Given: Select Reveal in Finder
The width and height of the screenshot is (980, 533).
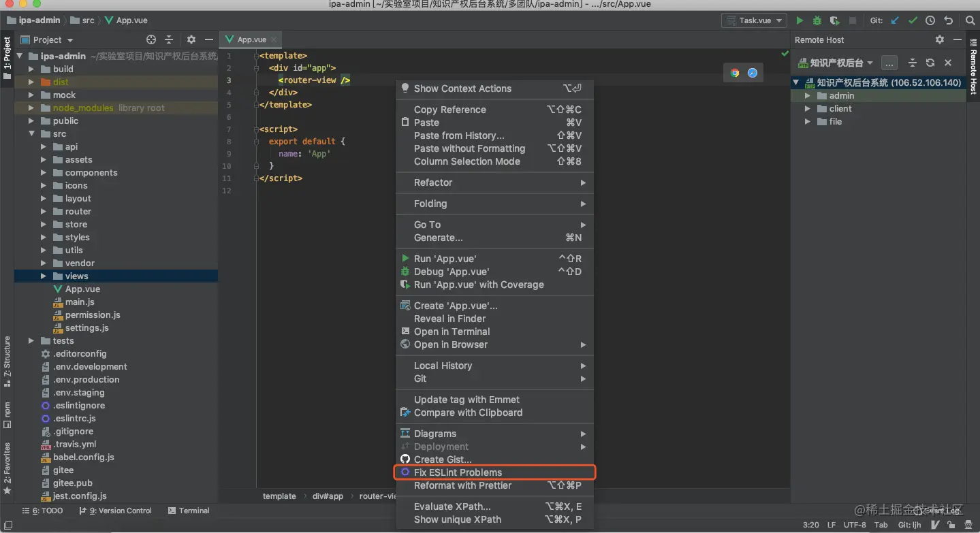Looking at the screenshot, I should pos(494,319).
